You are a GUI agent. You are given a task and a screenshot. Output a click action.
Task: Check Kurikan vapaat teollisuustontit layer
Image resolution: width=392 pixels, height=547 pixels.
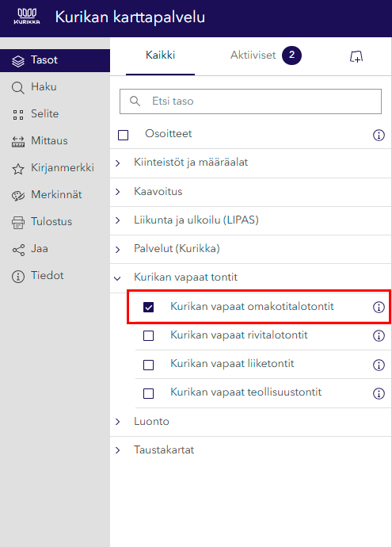148,393
